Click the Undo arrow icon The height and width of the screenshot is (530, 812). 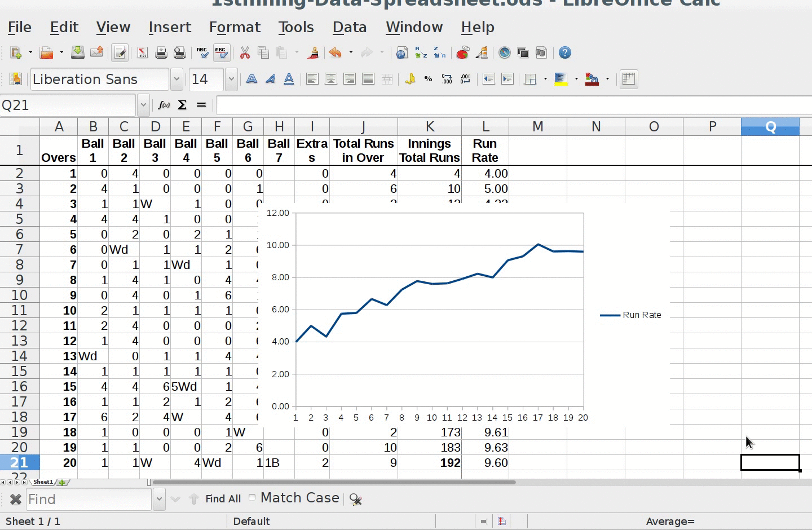click(x=335, y=53)
